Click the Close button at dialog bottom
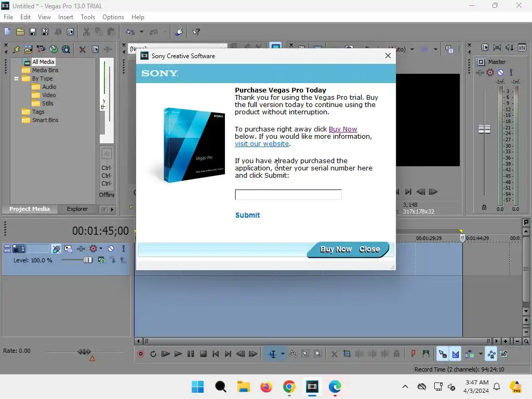Viewport: 532px width, 399px height. point(369,249)
